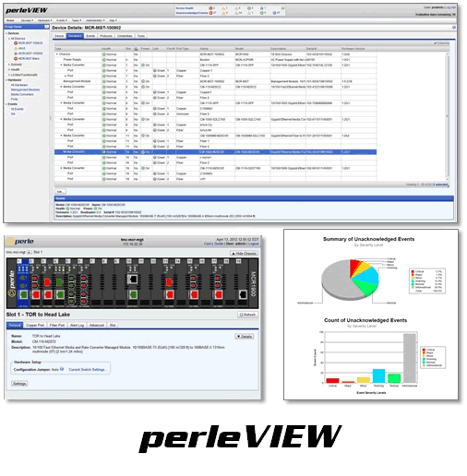Click the perleVIEW logo in the header
The image size is (467, 476).
click(x=27, y=10)
